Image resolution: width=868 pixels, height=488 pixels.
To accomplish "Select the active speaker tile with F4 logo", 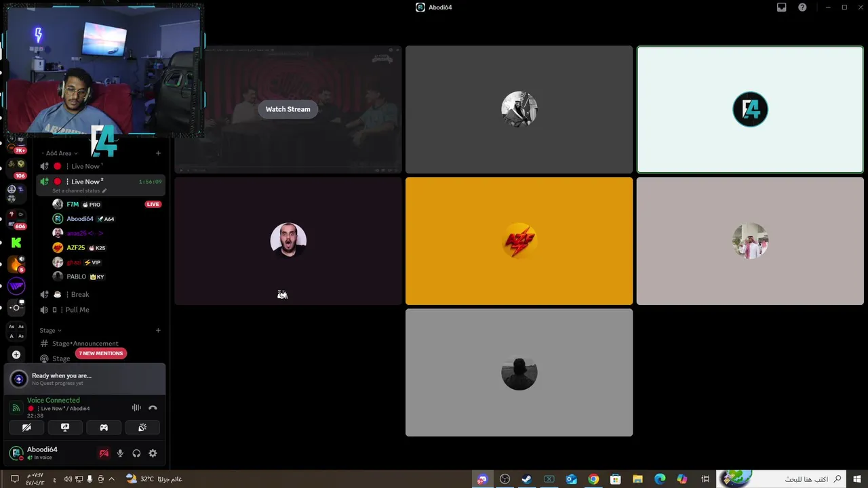I will (750, 110).
